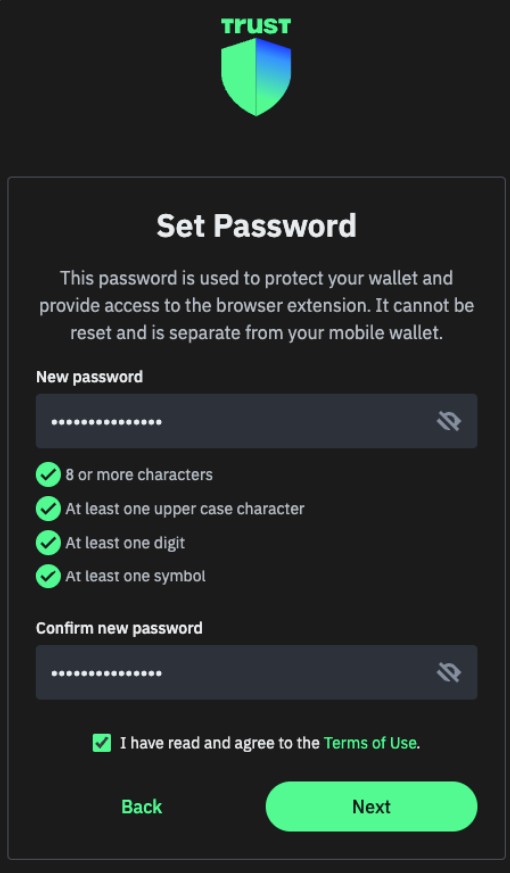The height and width of the screenshot is (873, 510).
Task: Click the 'At least one upper case character' text
Action: [185, 509]
